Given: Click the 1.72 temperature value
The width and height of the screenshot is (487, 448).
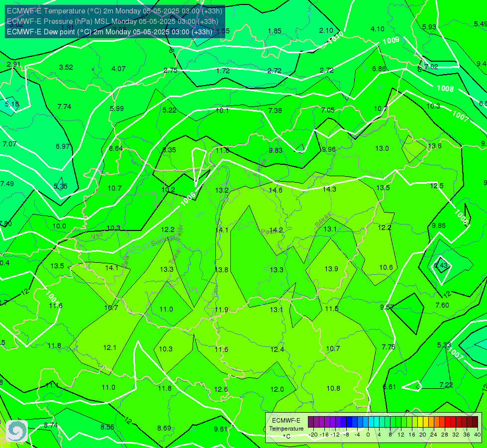Looking at the screenshot, I should 223,71.
